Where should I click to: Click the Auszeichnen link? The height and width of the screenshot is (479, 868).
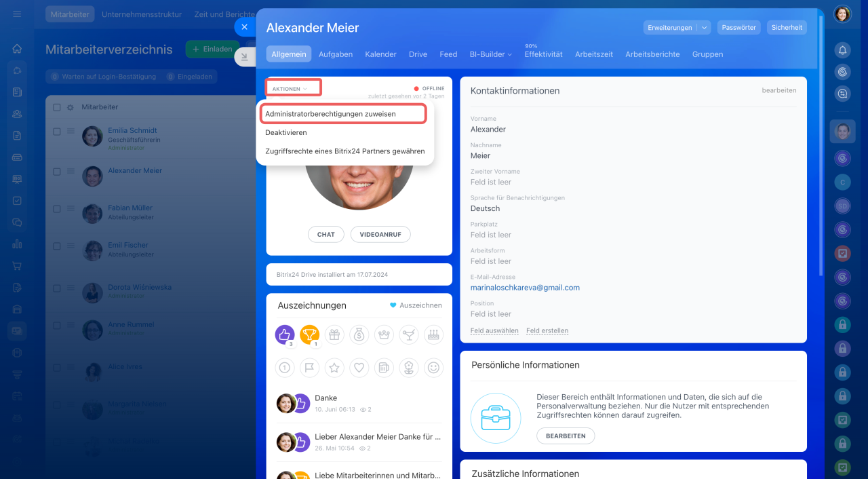coord(416,305)
